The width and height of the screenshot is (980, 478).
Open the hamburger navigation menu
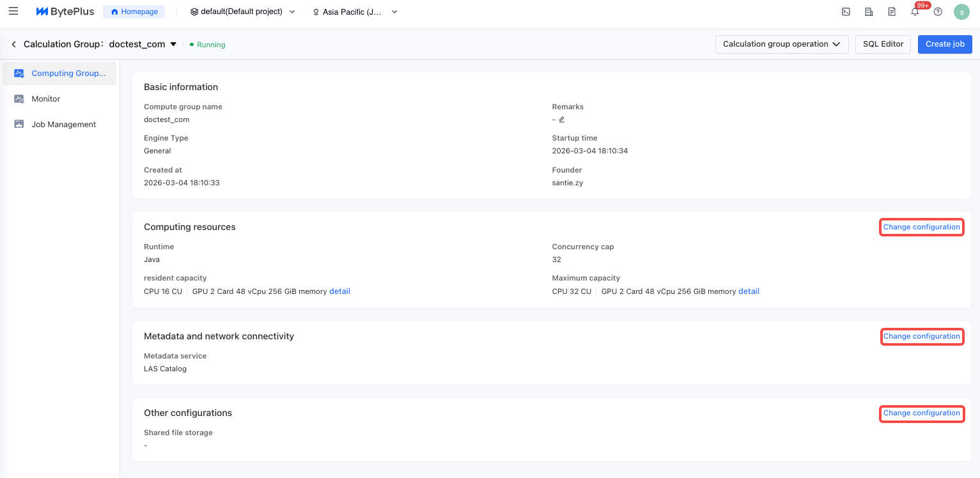(x=13, y=12)
